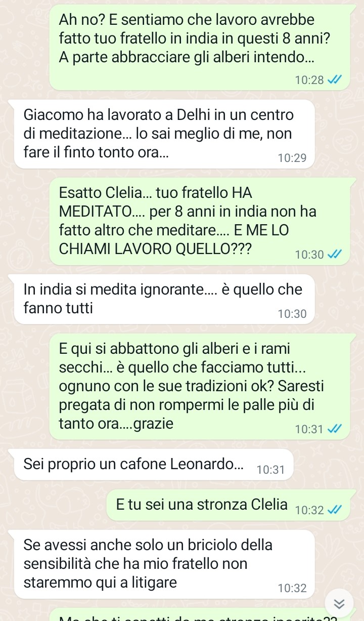
Task: Tap the 'In india si medita ignorante' message
Action: click(x=164, y=299)
